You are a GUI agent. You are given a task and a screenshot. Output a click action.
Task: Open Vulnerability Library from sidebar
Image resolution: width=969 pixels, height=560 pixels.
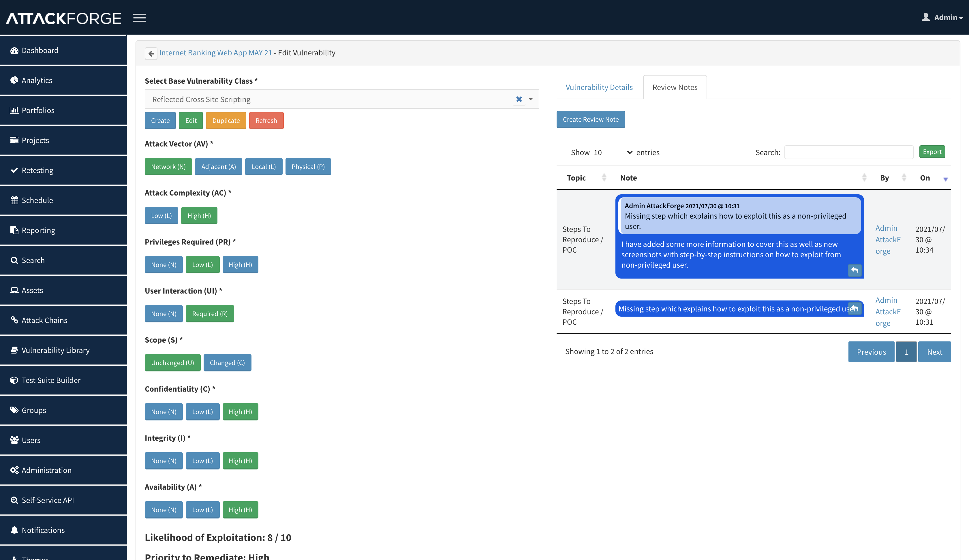pyautogui.click(x=63, y=350)
